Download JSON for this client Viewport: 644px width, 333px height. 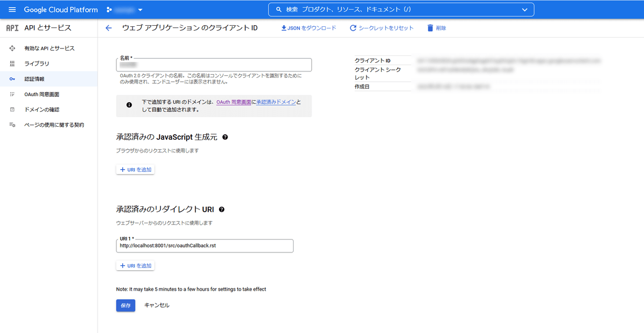(x=309, y=28)
